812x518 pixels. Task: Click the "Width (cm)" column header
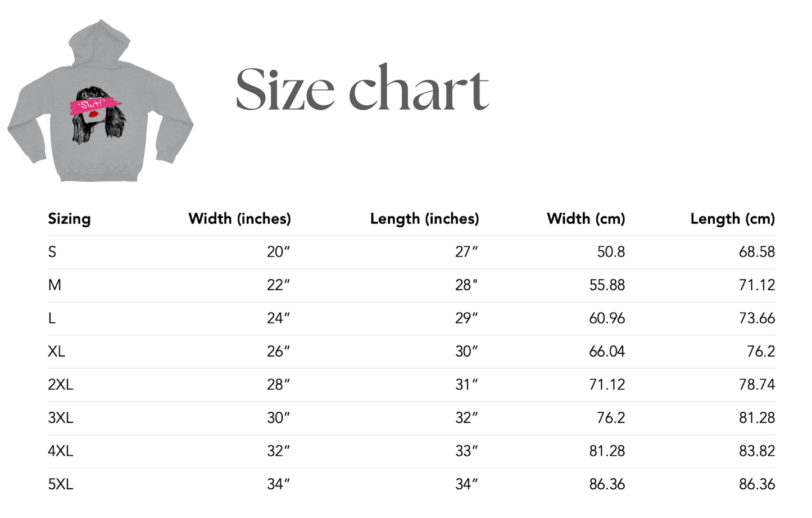(586, 219)
